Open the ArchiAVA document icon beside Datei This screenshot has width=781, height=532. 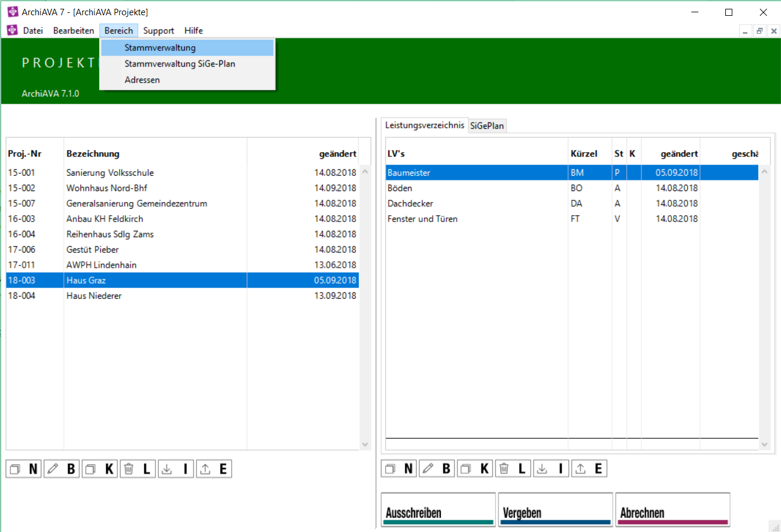[12, 30]
